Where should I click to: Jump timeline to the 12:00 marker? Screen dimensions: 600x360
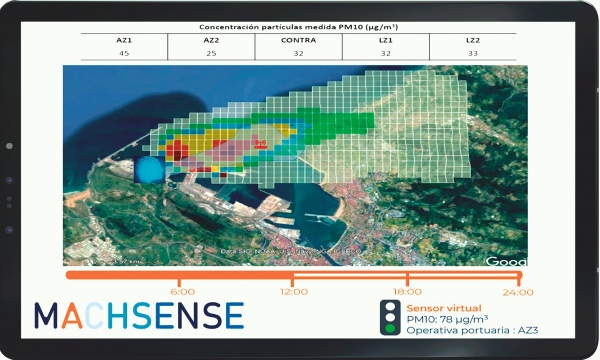(x=294, y=292)
